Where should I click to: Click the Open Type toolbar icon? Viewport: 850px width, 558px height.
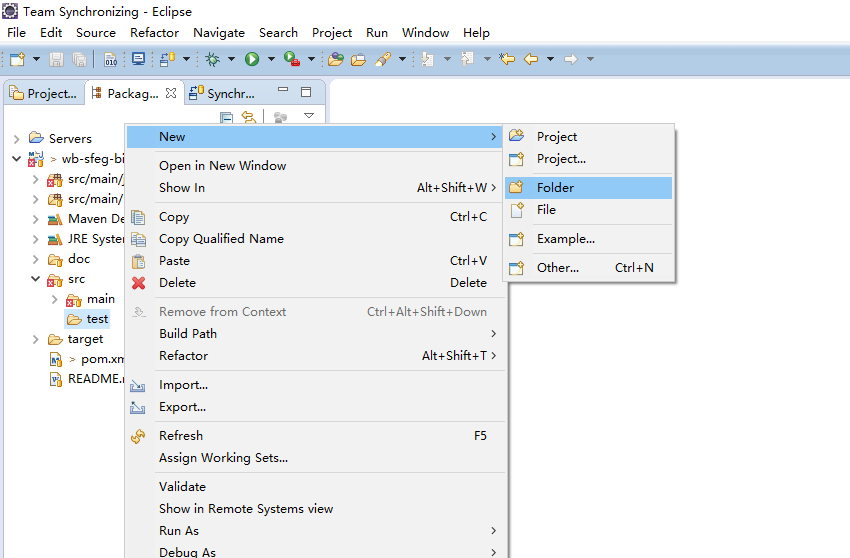coord(336,59)
